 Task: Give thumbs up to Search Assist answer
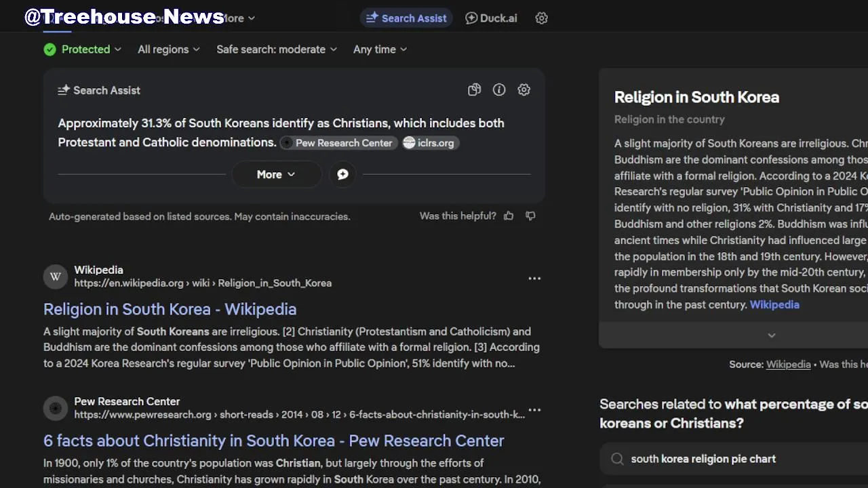click(509, 216)
